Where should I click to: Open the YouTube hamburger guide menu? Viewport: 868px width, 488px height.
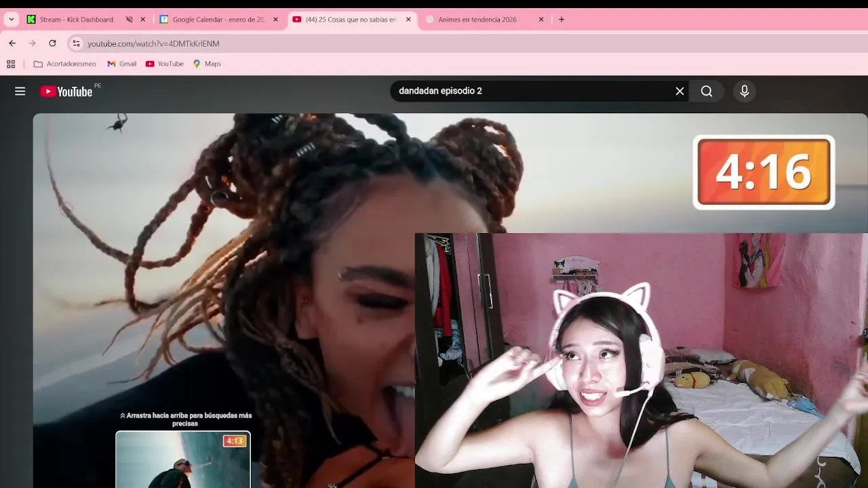[20, 91]
